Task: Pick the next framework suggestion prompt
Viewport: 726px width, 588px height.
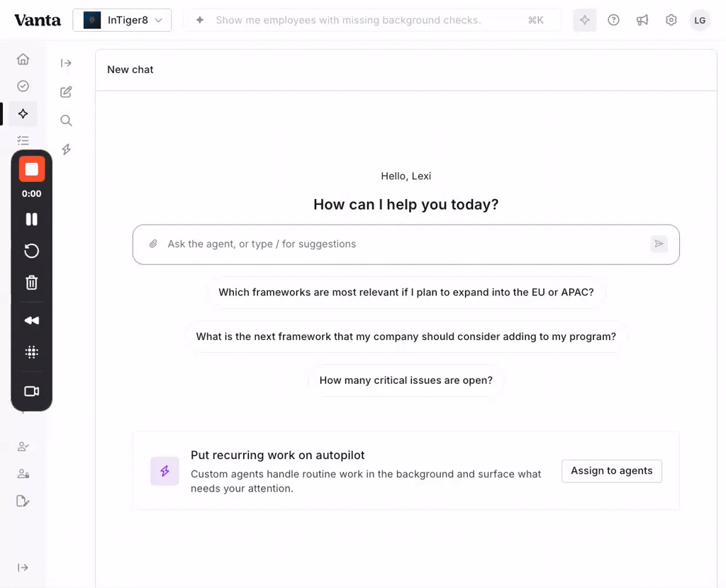Action: pyautogui.click(x=406, y=337)
